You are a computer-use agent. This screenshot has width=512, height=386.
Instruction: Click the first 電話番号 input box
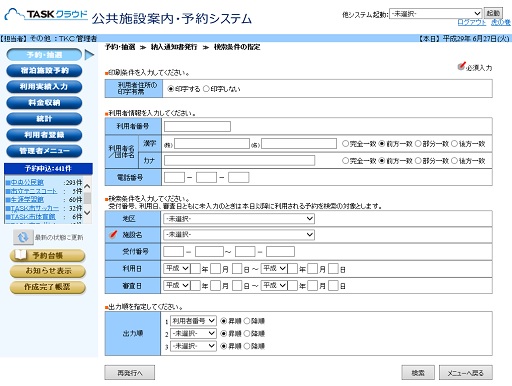(174, 177)
